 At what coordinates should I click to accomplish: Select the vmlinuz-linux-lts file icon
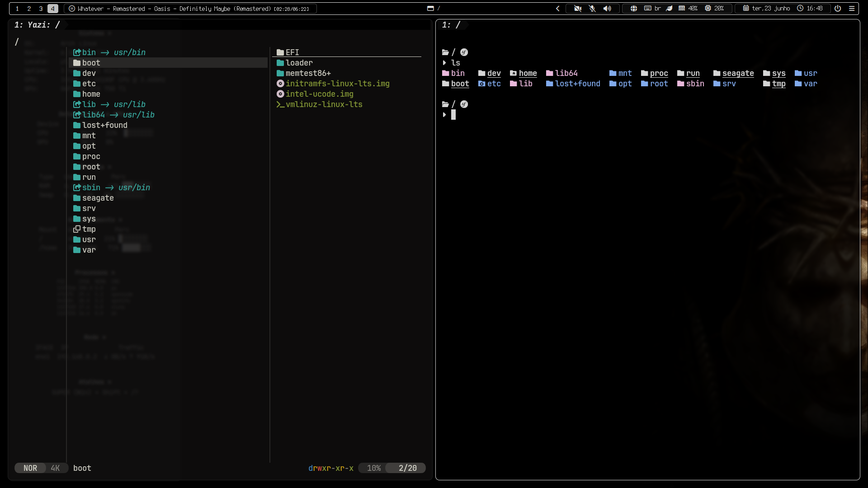[x=280, y=104]
